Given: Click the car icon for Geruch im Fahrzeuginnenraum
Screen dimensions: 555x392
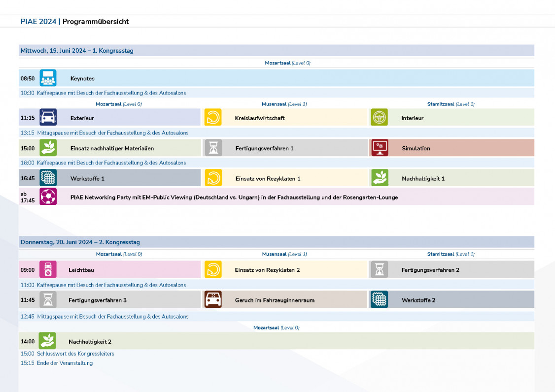Looking at the screenshot, I should (213, 299).
